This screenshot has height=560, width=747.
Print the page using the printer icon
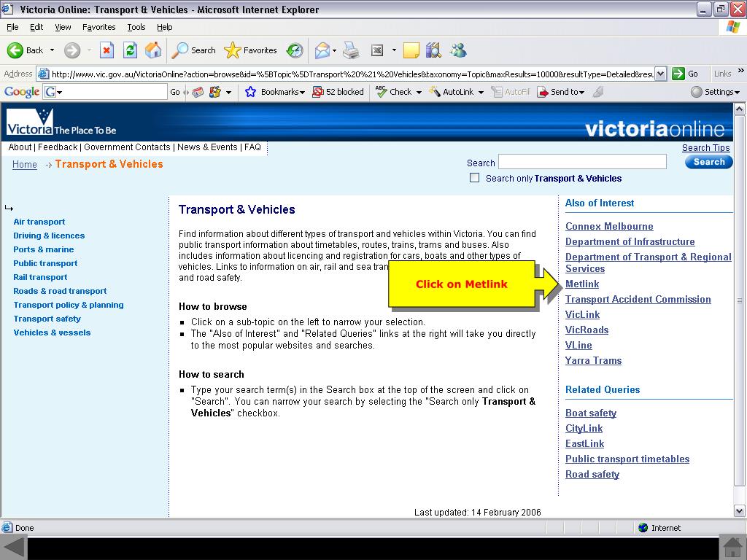point(351,50)
